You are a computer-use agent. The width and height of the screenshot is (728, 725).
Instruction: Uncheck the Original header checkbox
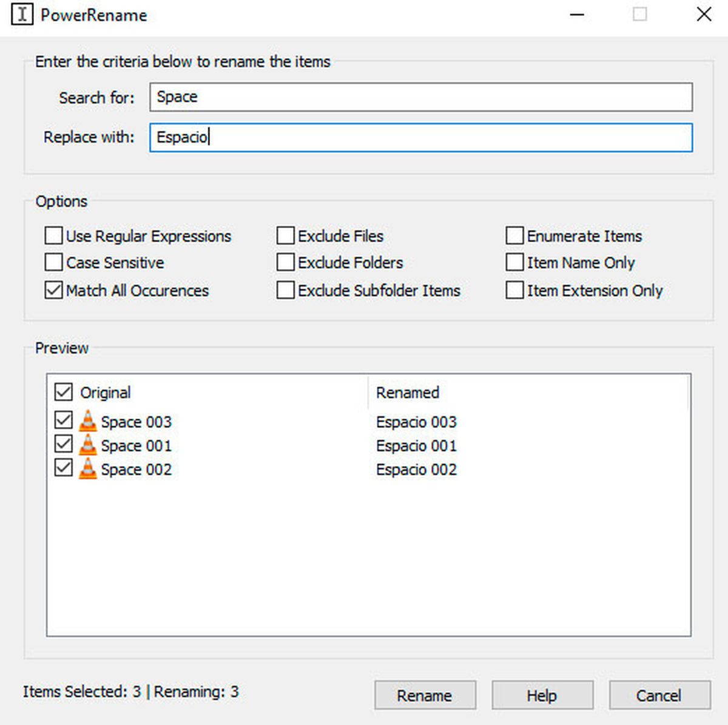click(63, 392)
